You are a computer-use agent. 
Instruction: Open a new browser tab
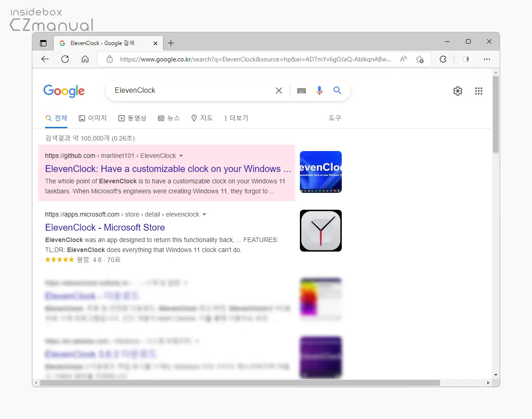pos(171,43)
